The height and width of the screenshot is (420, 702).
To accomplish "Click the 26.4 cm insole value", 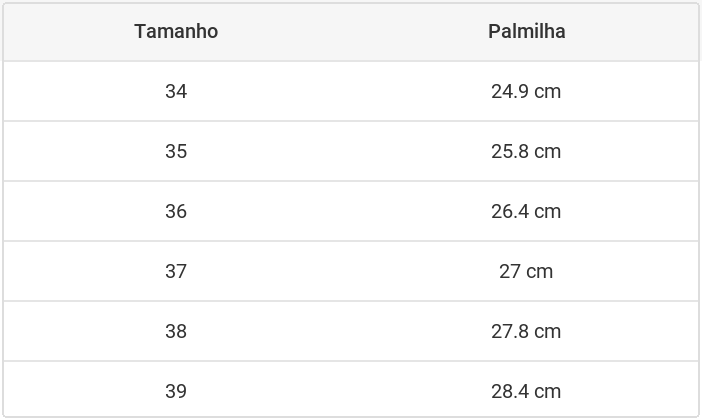I will coord(526,211).
